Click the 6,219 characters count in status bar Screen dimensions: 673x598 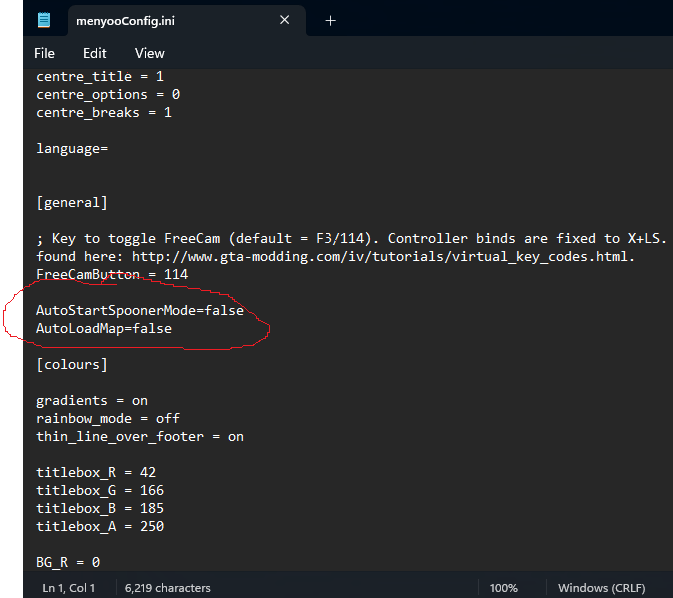tap(168, 588)
